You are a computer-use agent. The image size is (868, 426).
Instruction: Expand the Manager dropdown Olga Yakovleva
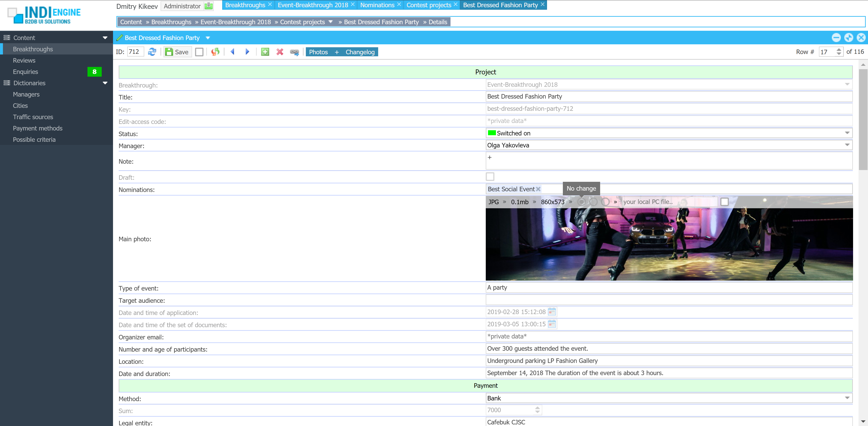point(847,145)
